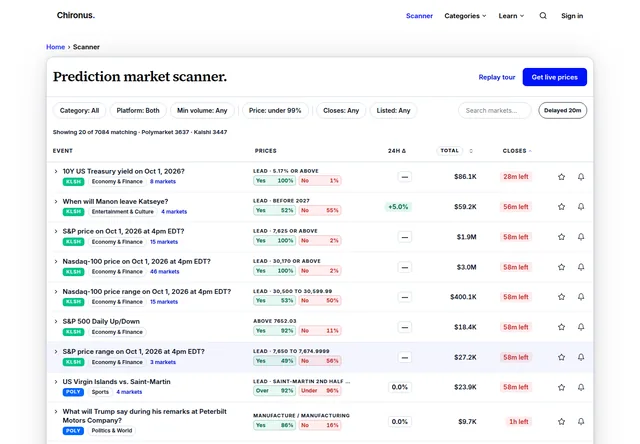Click the +5.0% change value
Viewport: 640px width, 444px height.
(x=398, y=207)
